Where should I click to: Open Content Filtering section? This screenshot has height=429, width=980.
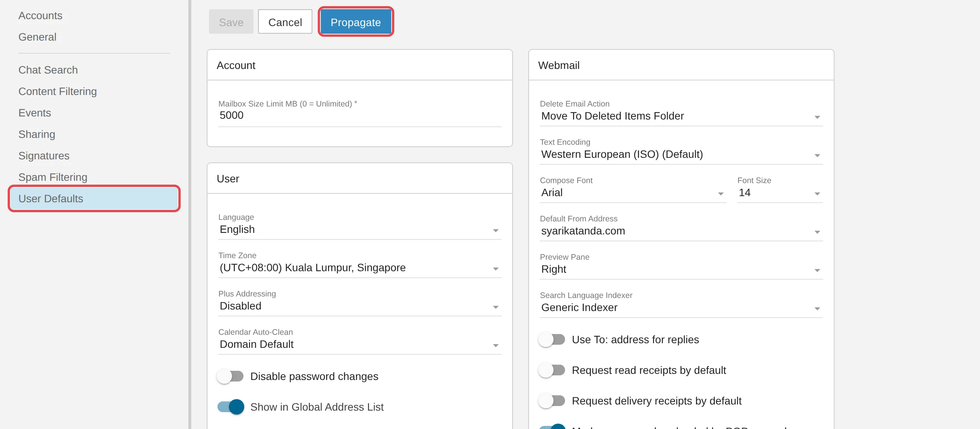[x=58, y=92]
